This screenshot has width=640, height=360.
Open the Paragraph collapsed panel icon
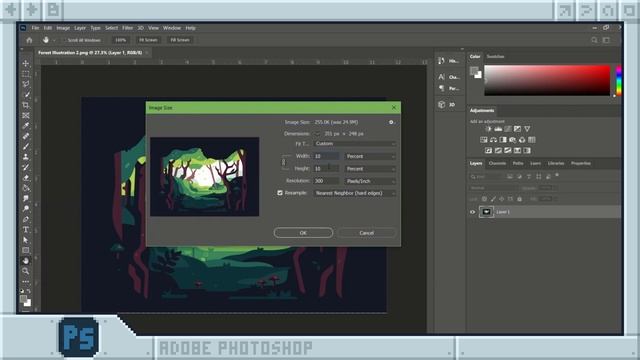click(441, 88)
